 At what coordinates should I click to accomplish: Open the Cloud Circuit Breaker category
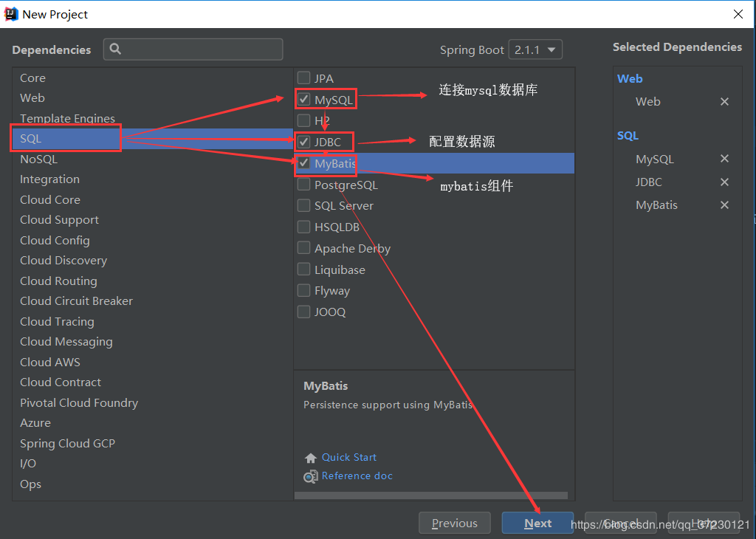[152, 301]
